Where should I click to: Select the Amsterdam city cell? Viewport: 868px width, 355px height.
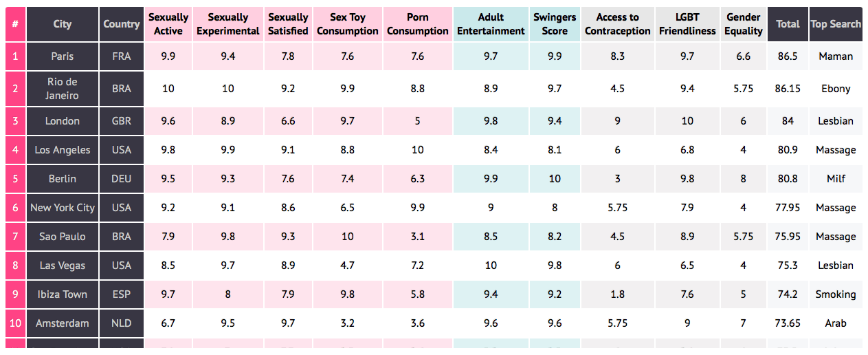tap(63, 323)
